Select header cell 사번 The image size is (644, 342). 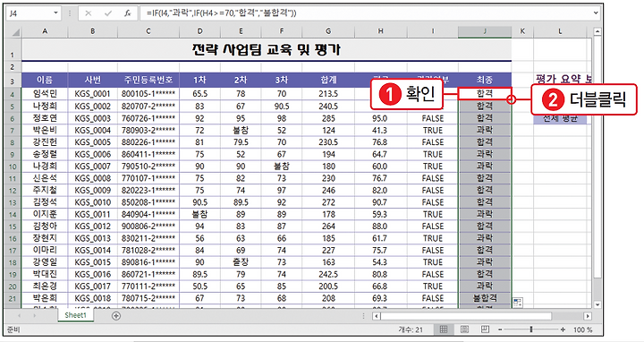pos(92,80)
